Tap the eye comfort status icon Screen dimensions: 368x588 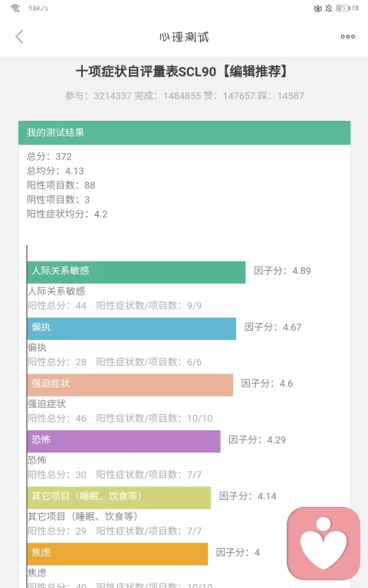pos(317,8)
